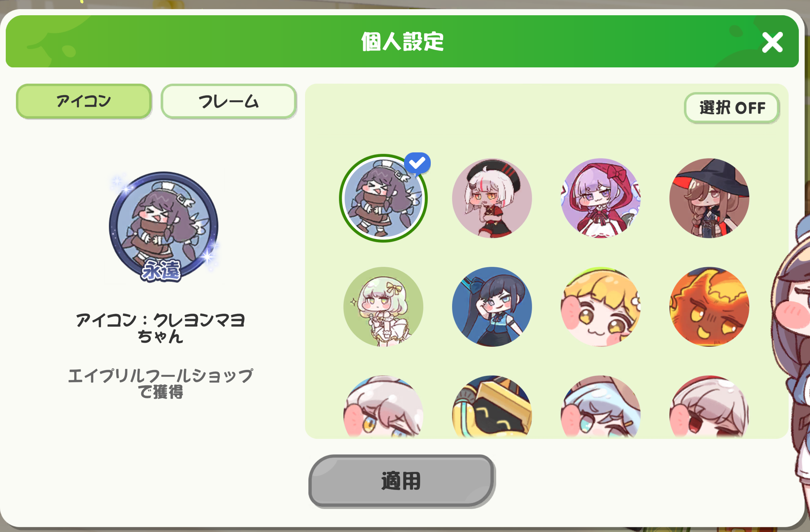Switch to the フレーム tab

(x=228, y=101)
